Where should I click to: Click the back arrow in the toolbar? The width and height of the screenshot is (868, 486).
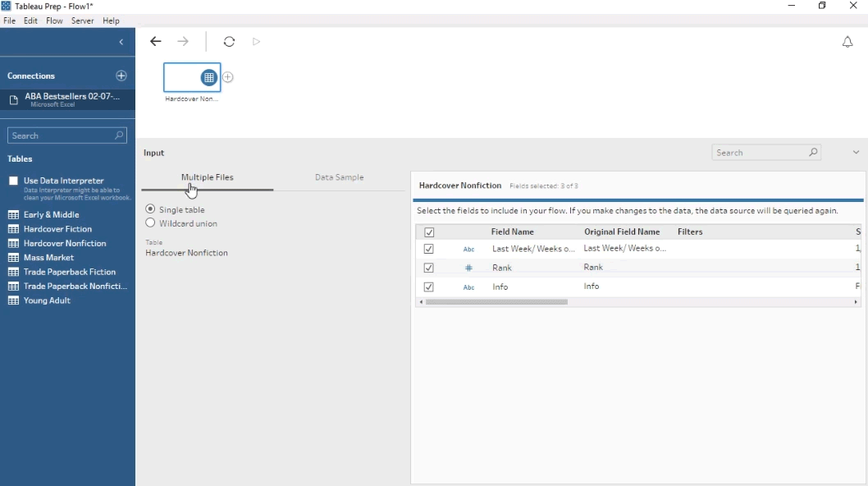155,42
